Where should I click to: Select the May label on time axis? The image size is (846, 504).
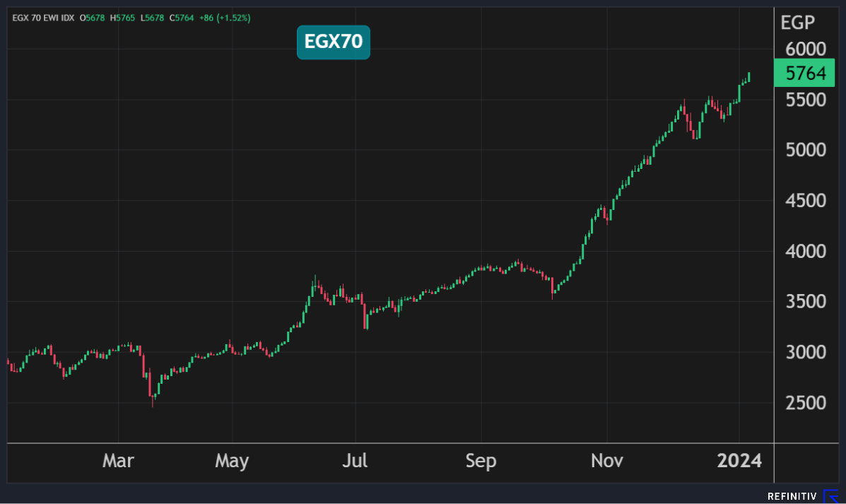[232, 462]
